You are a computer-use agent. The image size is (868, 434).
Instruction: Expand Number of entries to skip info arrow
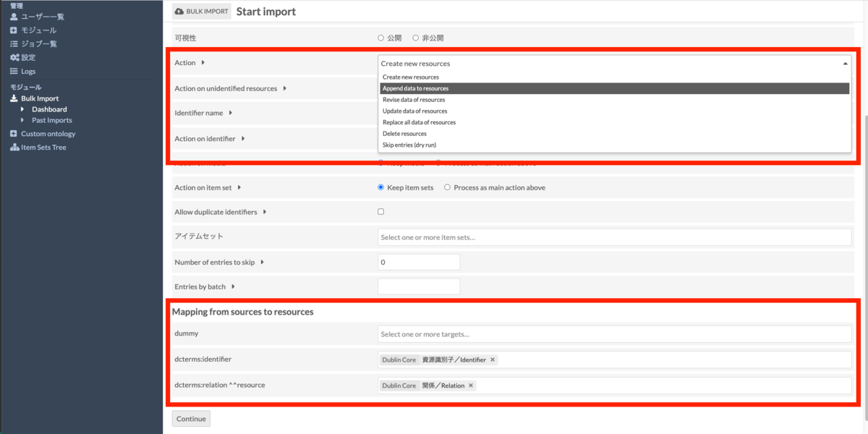262,262
